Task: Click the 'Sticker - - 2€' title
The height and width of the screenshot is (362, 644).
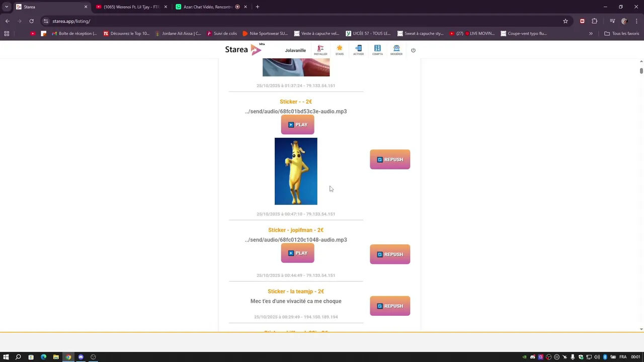Action: coord(296,102)
